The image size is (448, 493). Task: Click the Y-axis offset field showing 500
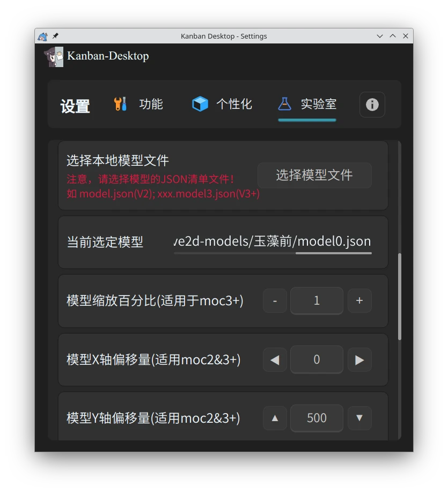click(x=317, y=418)
